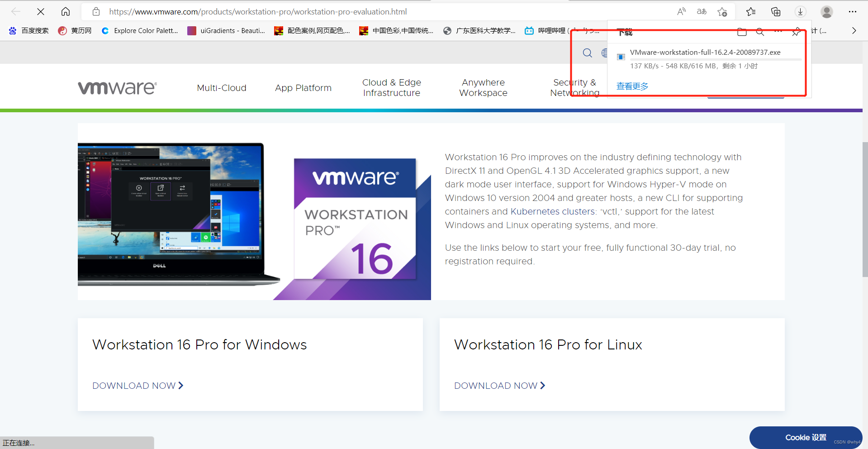Open browser settings and more menu
Viewport: 868px width, 449px height.
coord(853,12)
